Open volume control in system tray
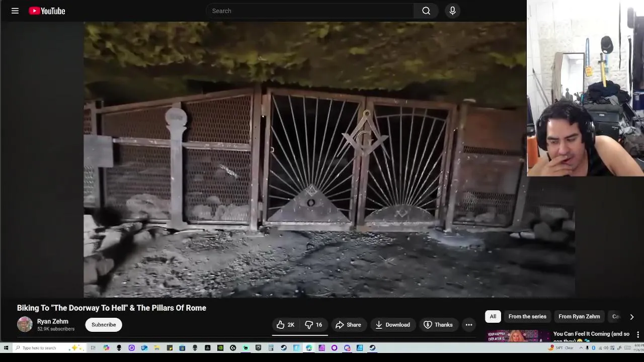The height and width of the screenshot is (362, 644). 606,347
